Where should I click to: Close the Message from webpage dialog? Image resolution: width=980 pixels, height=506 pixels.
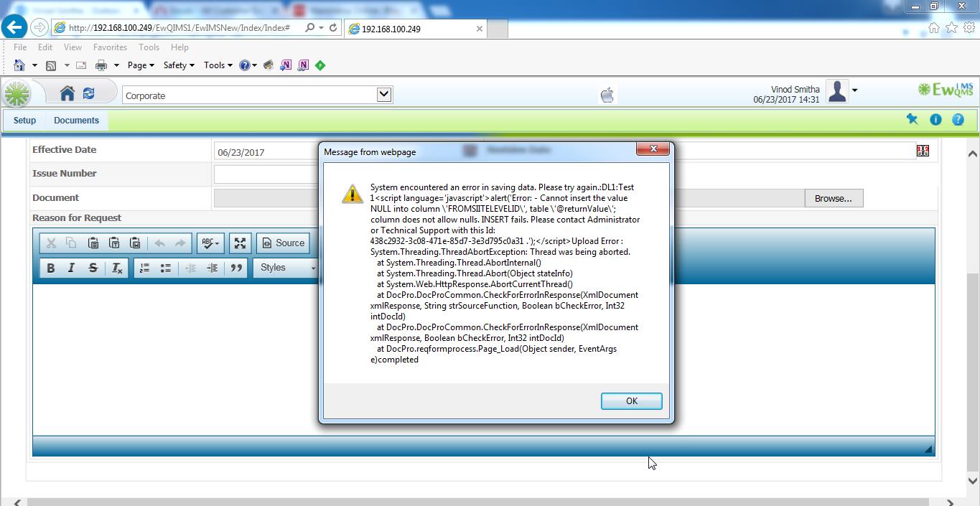tap(653, 149)
